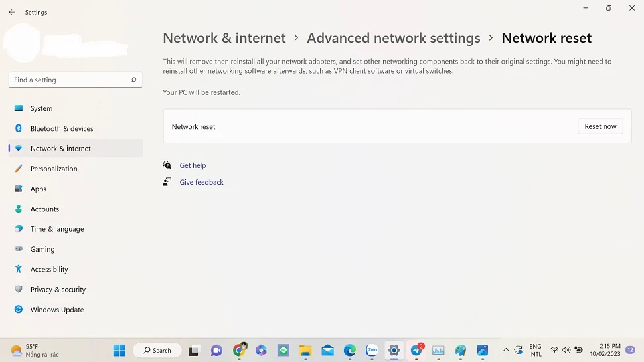Screen dimensions: 644x362
Task: Go to Personalization settings
Action: click(x=54, y=169)
